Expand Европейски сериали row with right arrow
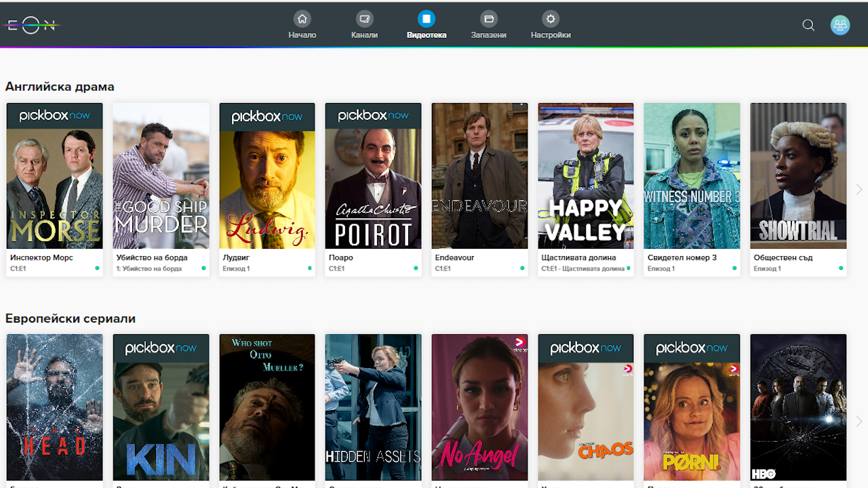The height and width of the screenshot is (488, 868). click(x=859, y=422)
